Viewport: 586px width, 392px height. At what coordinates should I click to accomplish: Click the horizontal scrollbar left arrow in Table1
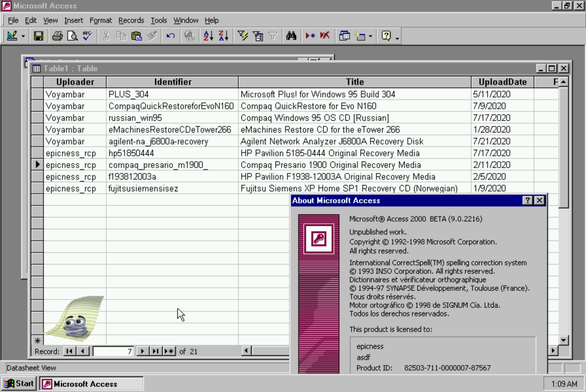click(246, 351)
